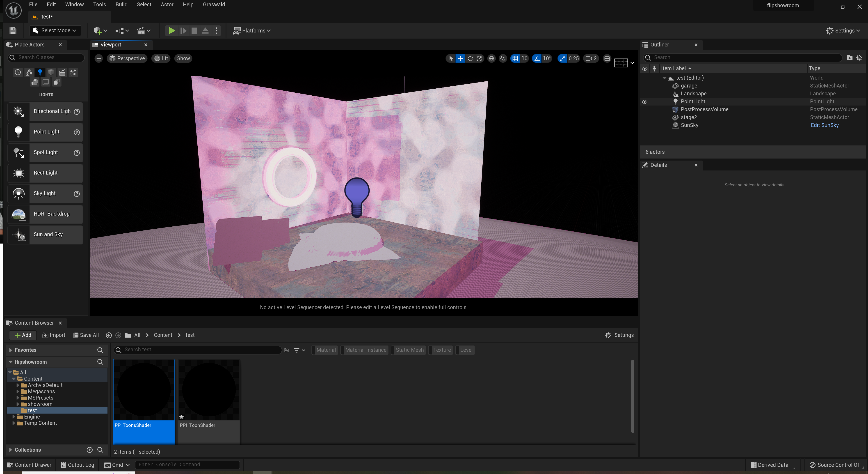The width and height of the screenshot is (868, 474).
Task: Click the Lights category icon in Place Actors
Action: pos(40,72)
